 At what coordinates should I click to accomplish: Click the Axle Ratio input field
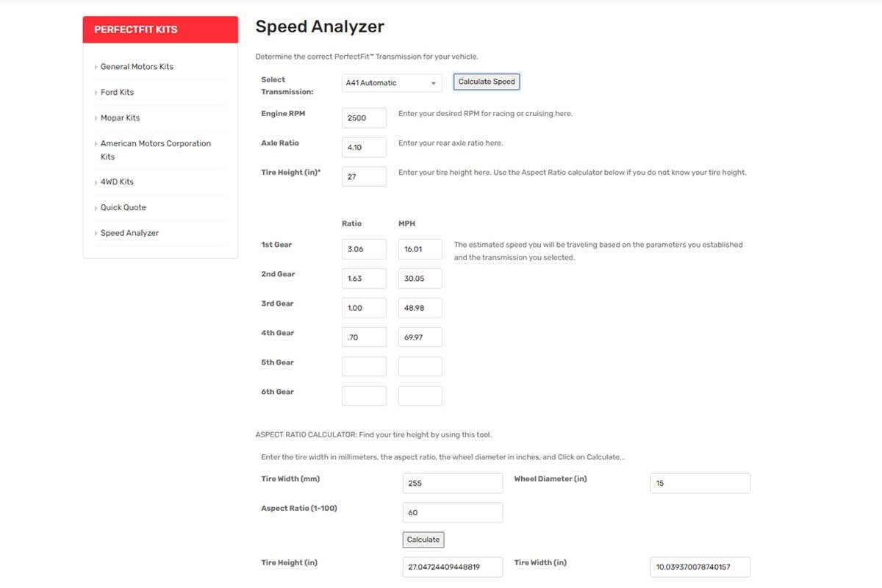click(x=364, y=147)
